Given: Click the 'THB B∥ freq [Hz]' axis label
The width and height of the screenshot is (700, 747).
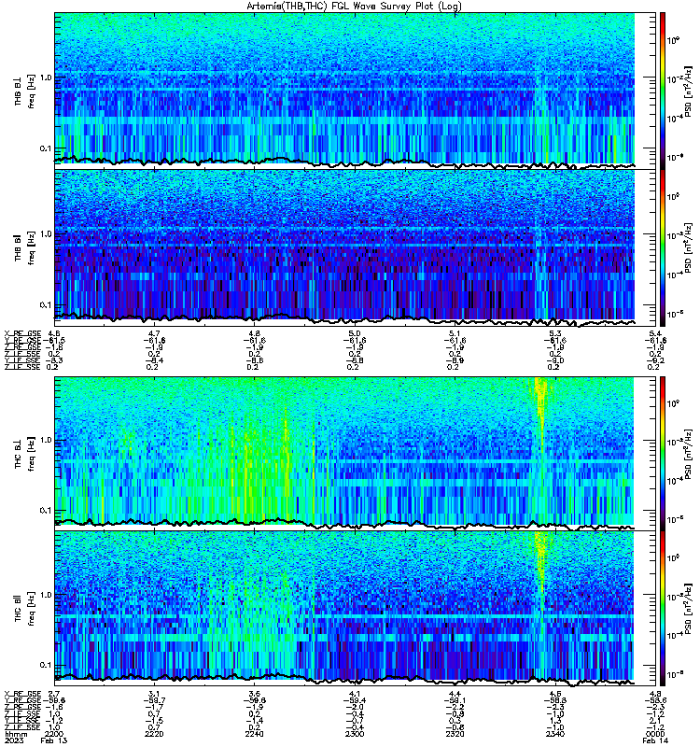Looking at the screenshot, I should pos(24,247).
